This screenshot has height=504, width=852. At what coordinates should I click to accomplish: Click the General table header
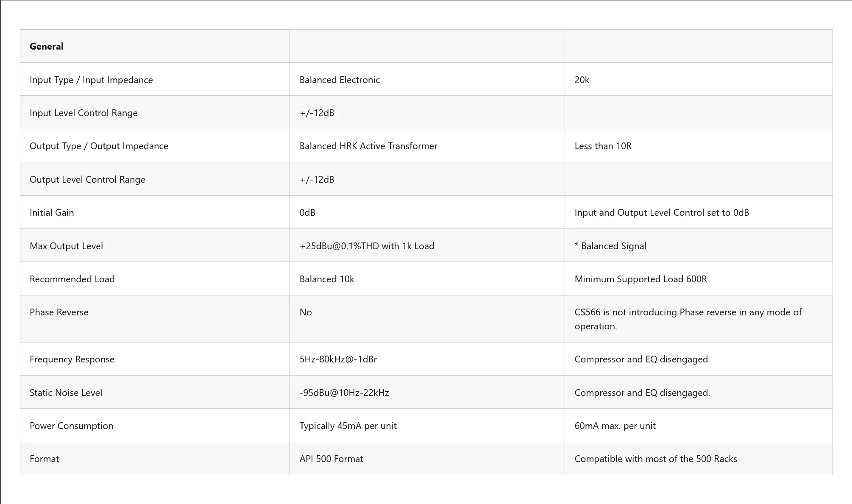pos(47,46)
